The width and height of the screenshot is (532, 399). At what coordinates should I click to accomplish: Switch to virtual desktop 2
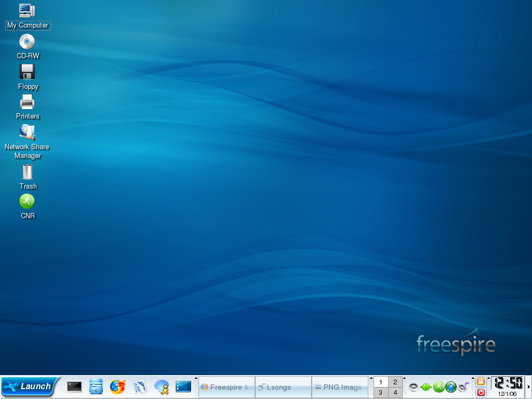coord(395,382)
